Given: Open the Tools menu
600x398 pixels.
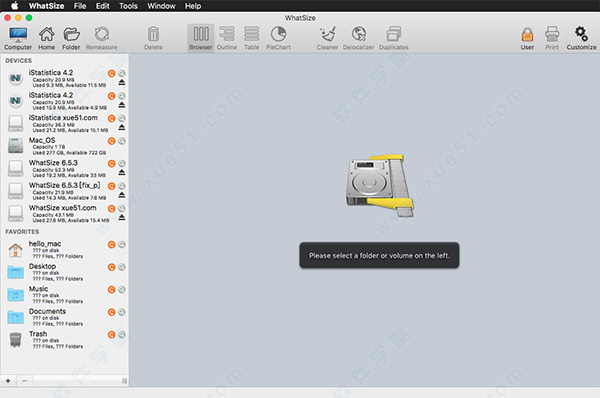Looking at the screenshot, I should 128,6.
